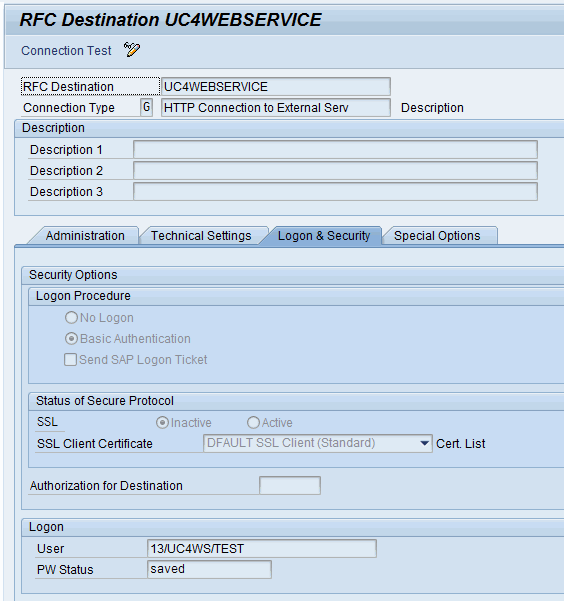Click the Authorization for Destination field
This screenshot has width=564, height=601.
click(290, 485)
